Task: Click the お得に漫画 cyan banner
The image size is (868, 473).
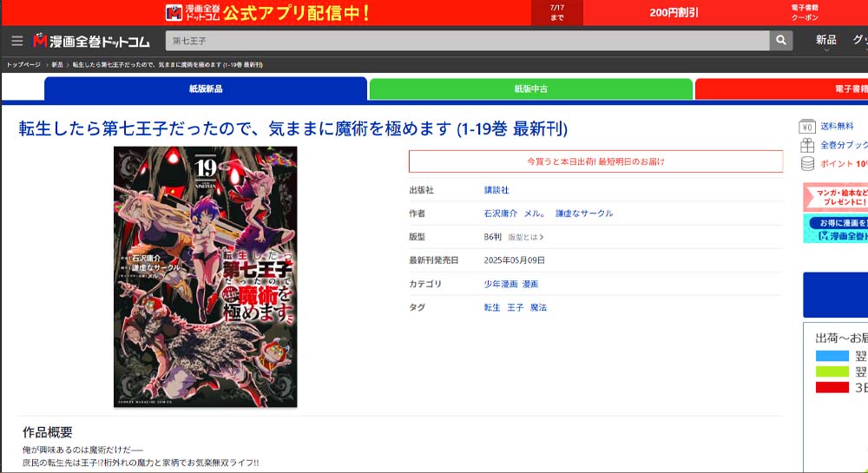Action: pos(836,229)
